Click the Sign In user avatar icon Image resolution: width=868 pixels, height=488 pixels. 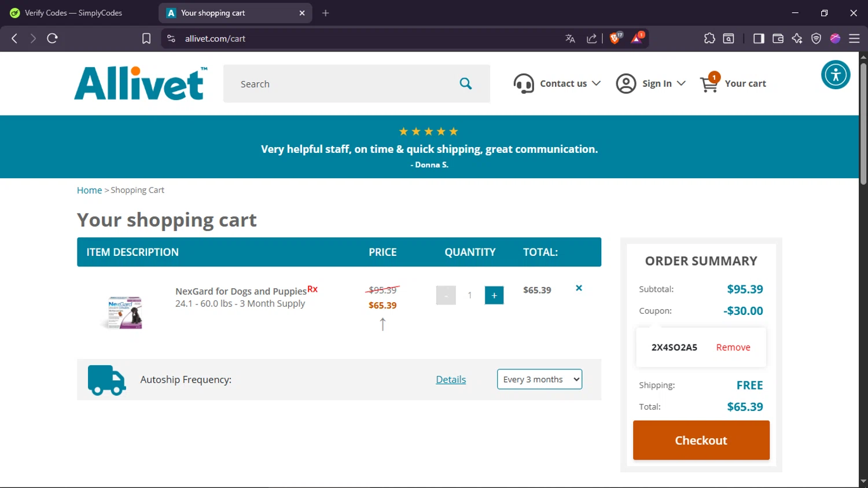pyautogui.click(x=626, y=84)
